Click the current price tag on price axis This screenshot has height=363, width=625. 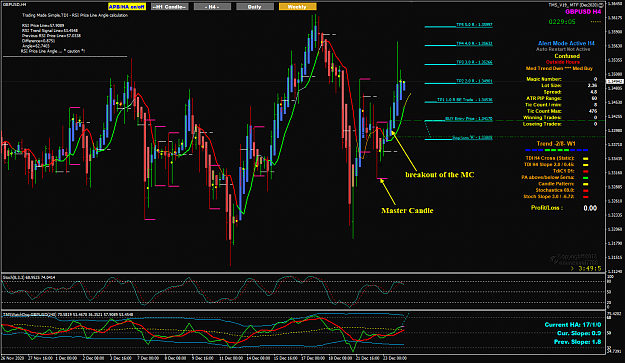[x=615, y=81]
